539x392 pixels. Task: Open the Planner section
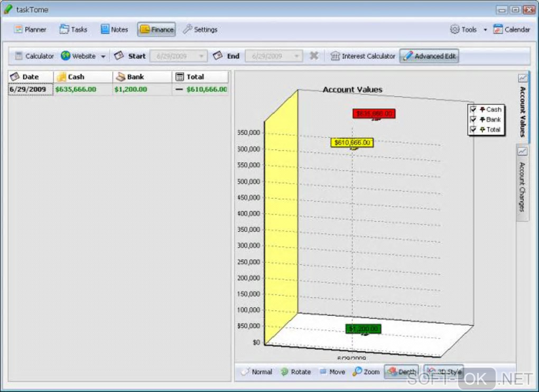point(30,30)
